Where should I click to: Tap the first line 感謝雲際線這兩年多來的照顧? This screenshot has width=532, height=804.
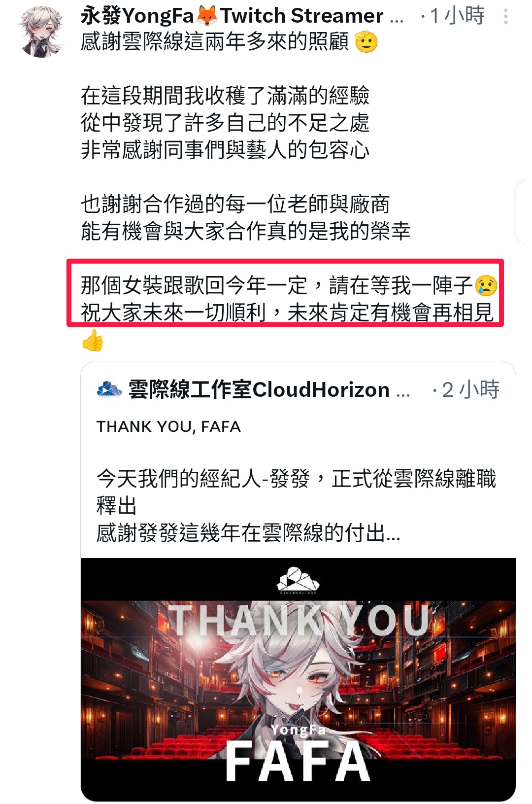(215, 42)
